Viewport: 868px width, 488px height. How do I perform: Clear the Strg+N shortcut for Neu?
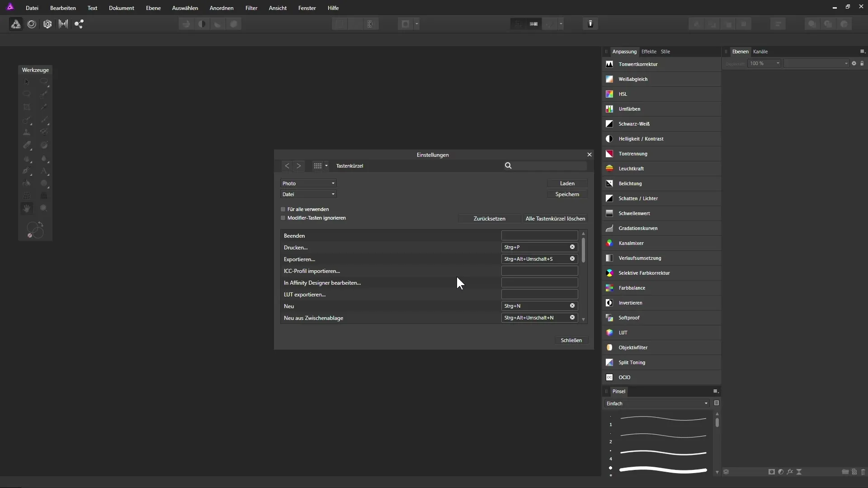tap(572, 306)
